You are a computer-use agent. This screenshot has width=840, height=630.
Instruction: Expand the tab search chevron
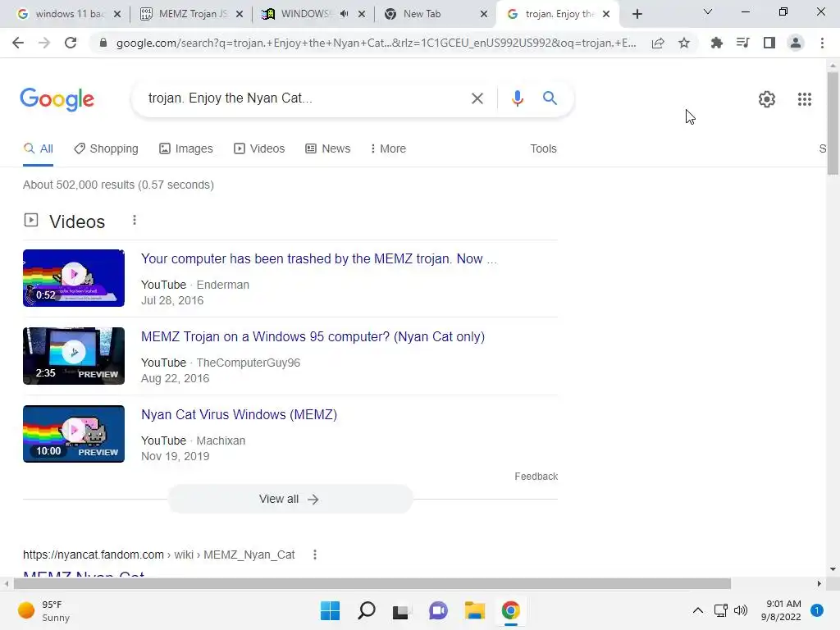point(708,11)
